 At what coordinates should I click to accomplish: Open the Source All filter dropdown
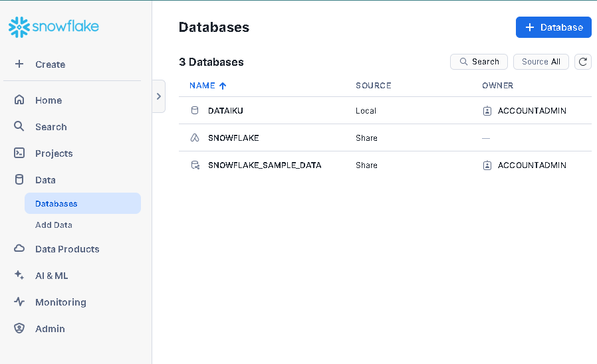click(540, 62)
